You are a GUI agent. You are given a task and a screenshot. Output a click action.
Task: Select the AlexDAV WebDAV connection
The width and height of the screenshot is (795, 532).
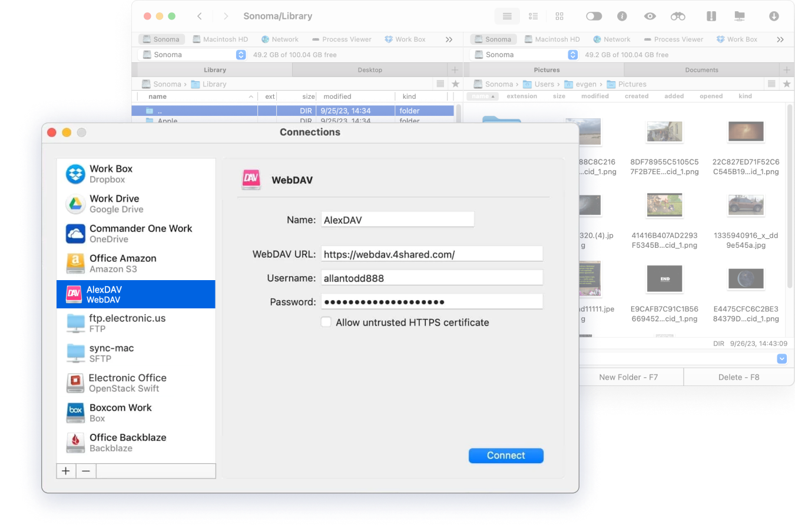tap(135, 294)
